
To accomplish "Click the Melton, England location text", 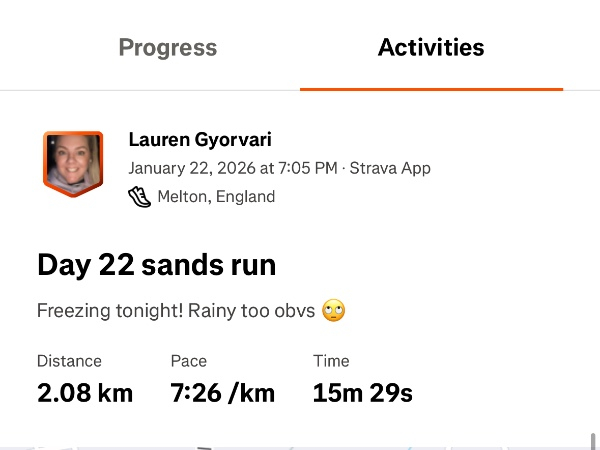I will pos(216,197).
